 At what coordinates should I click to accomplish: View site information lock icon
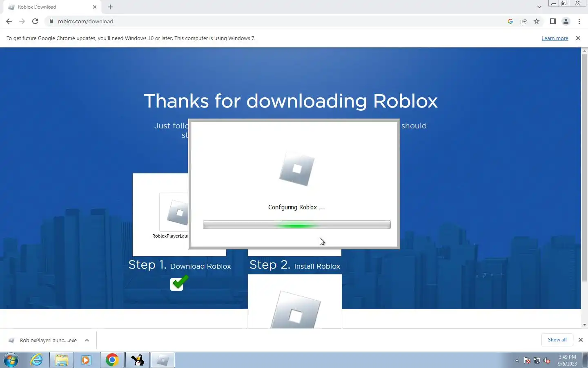51,21
